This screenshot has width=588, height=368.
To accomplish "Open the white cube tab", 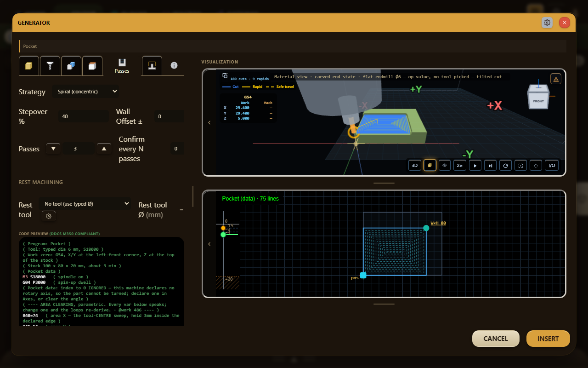I will tap(92, 66).
